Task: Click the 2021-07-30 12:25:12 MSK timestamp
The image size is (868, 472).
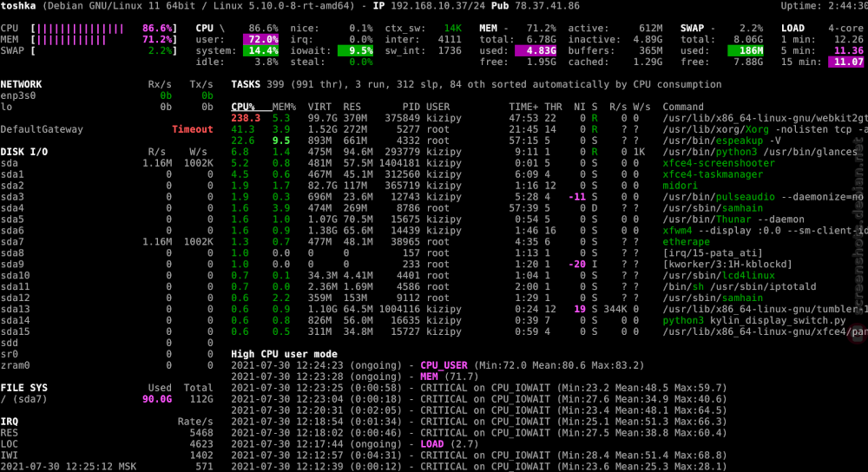Action: pyautogui.click(x=68, y=467)
